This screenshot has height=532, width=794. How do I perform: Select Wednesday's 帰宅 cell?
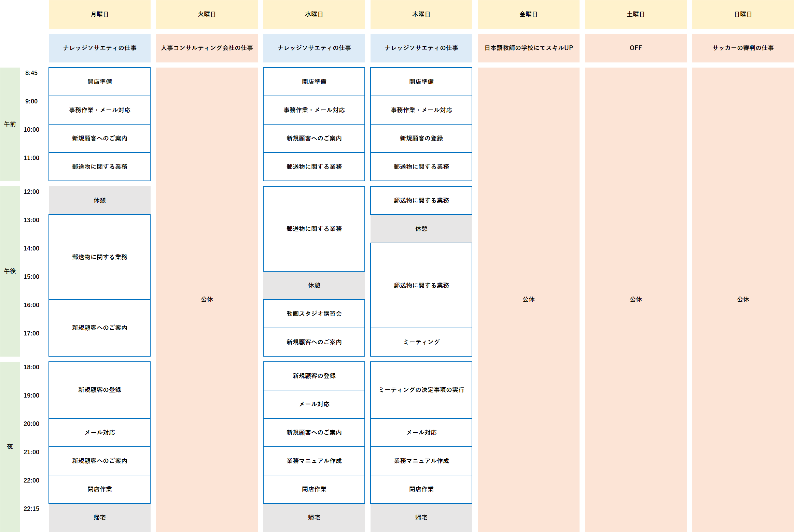coord(314,517)
